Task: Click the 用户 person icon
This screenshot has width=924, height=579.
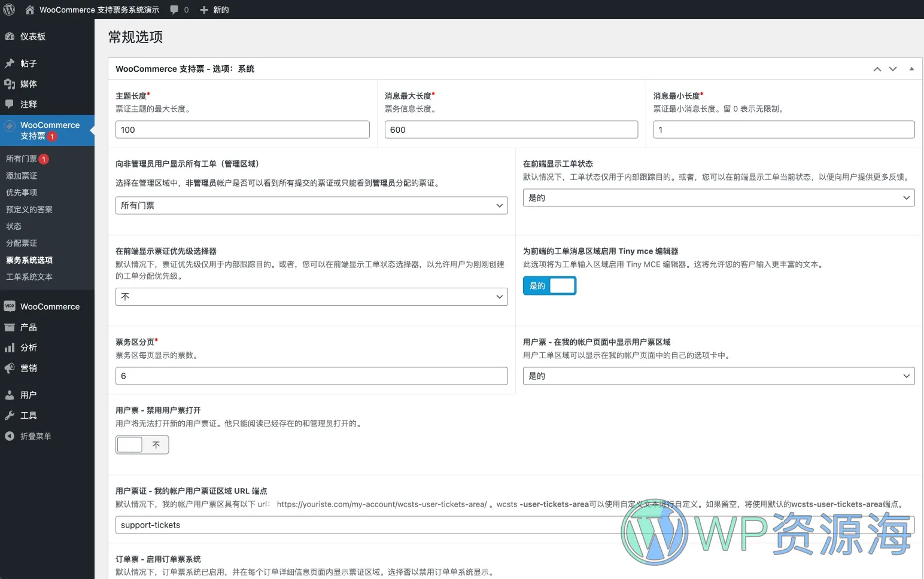Action: pos(10,395)
